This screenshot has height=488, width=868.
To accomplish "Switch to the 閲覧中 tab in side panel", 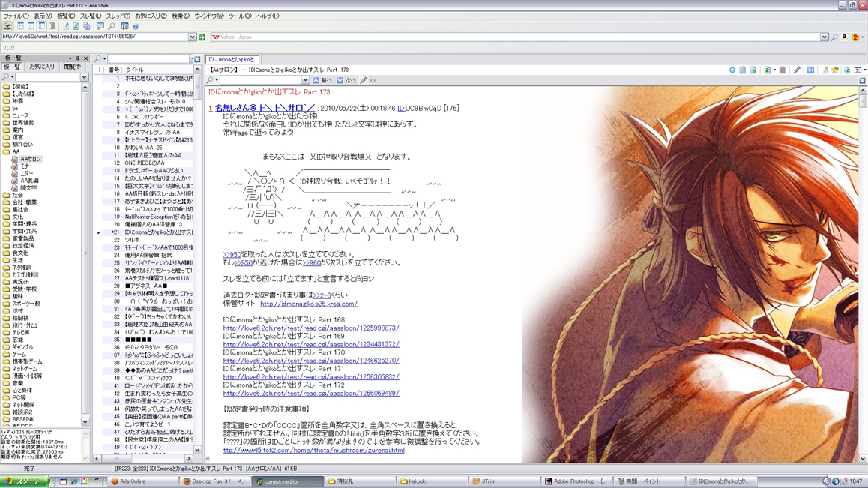I will pyautogui.click(x=73, y=67).
